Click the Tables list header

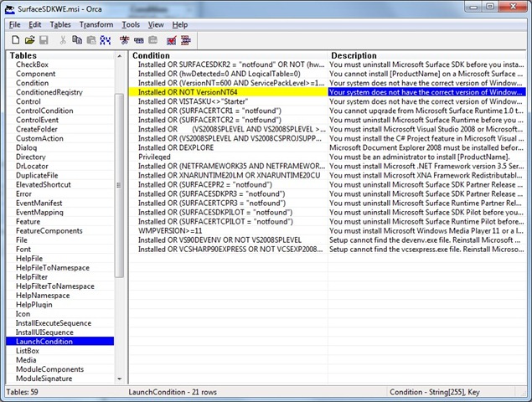click(61, 55)
